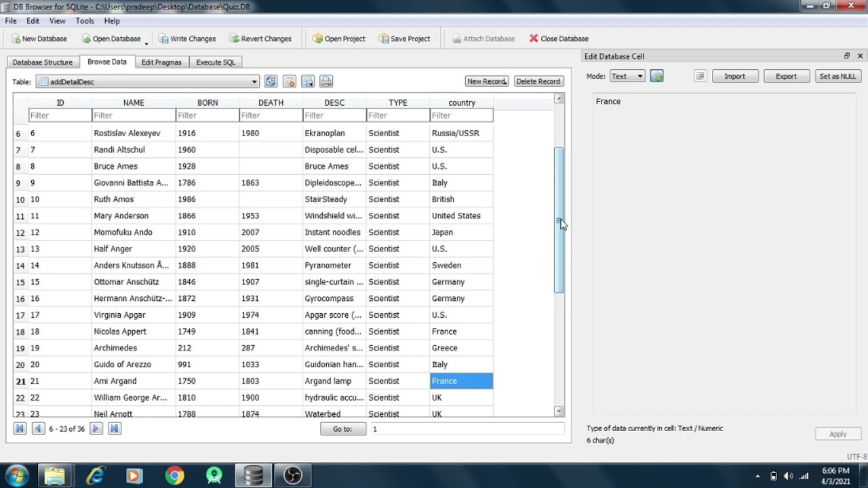Select cell 'Momofuku Ando'
868x488 pixels.
click(134, 232)
